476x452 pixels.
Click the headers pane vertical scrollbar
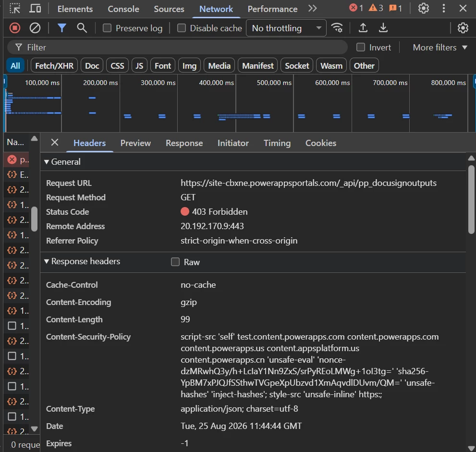tap(471, 199)
